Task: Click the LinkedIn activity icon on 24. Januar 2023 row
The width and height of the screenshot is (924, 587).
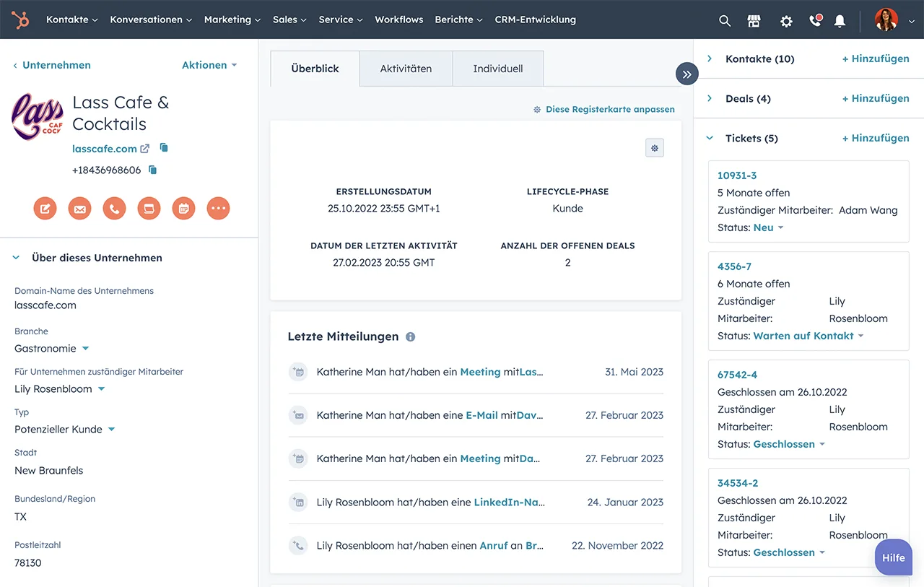Action: coord(297,502)
